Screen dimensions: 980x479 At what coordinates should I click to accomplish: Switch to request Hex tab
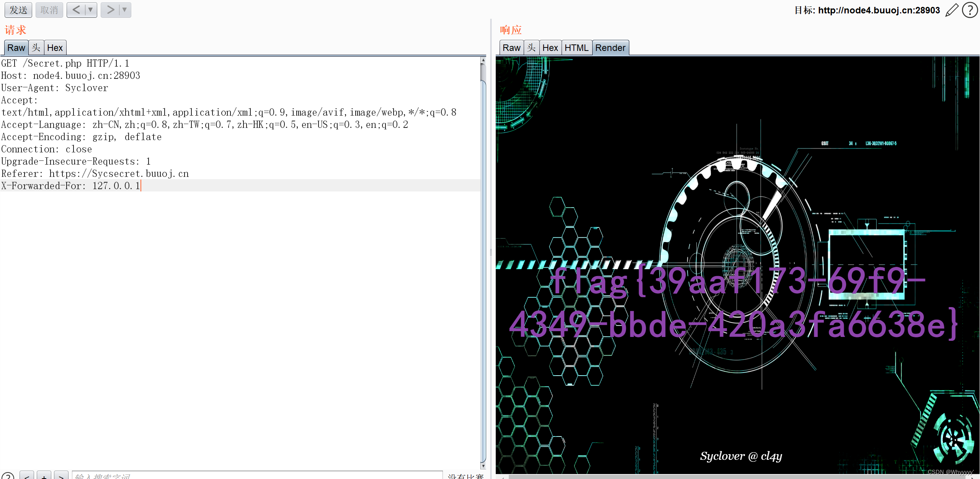(x=55, y=48)
